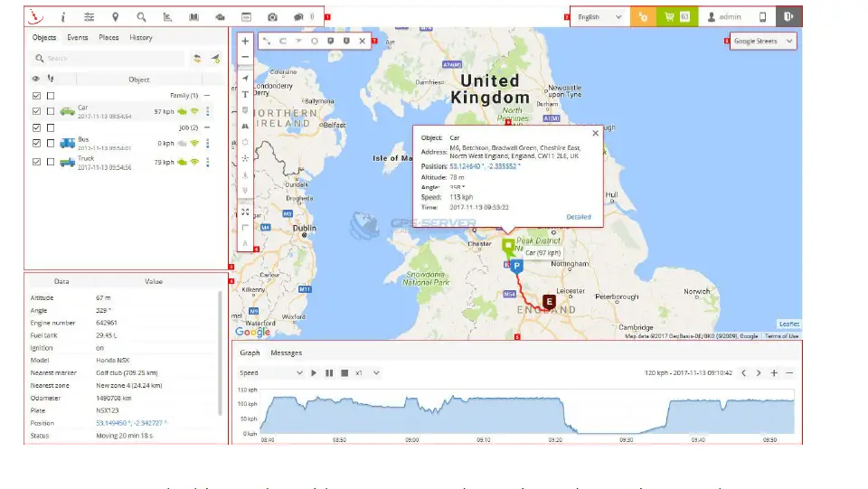Open the command window icon
This screenshot has width=868, height=489.
246,17
